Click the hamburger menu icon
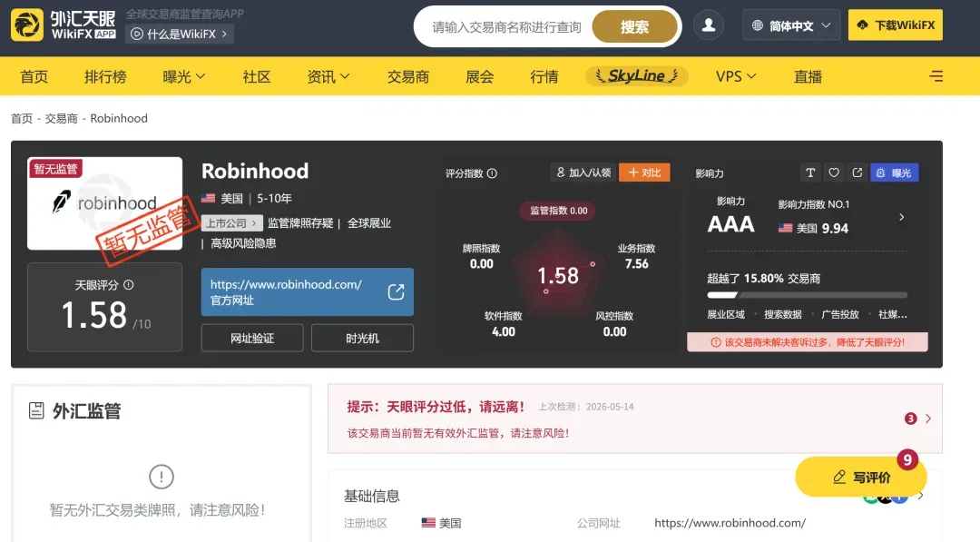This screenshot has width=980, height=542. [x=936, y=76]
